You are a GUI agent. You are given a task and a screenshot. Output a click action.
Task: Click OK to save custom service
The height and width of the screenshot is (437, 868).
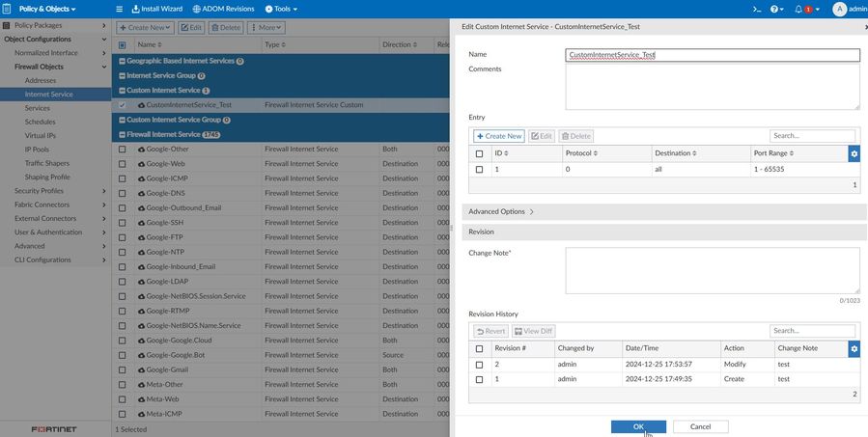tap(638, 427)
